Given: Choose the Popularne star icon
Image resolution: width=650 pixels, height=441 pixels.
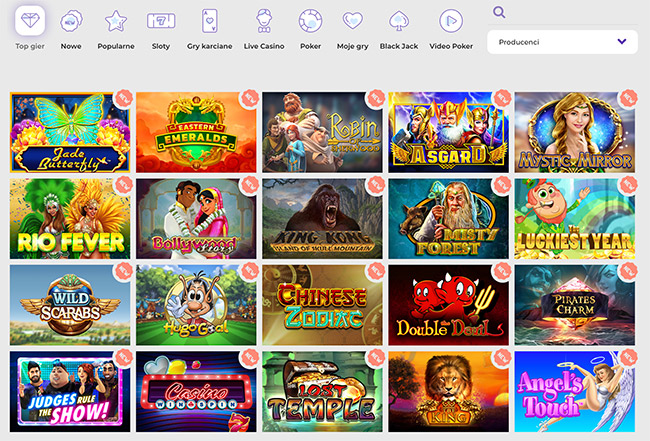Looking at the screenshot, I should click(116, 21).
